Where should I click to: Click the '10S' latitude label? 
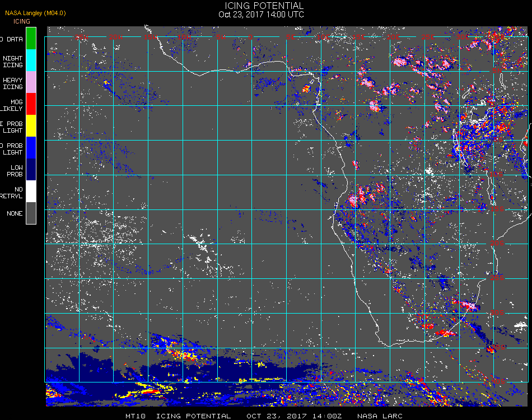point(497,174)
